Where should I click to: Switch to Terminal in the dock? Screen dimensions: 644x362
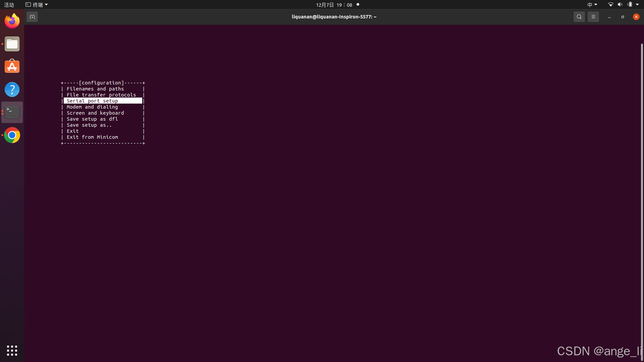point(12,112)
